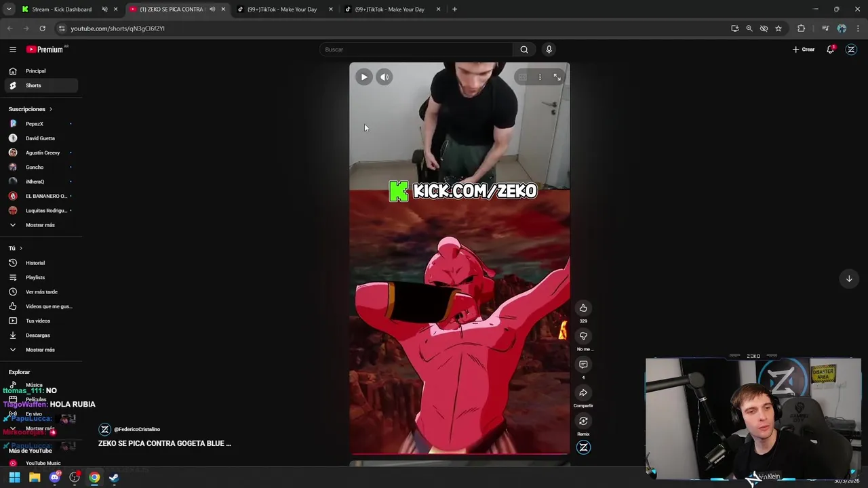Open the Chrome three-dot menu
The width and height of the screenshot is (868, 488).
[859, 28]
